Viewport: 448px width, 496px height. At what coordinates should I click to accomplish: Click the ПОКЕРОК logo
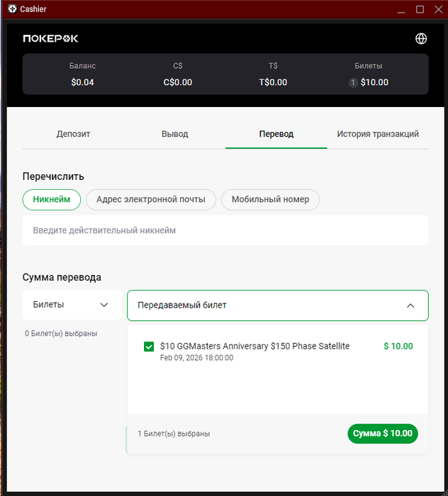[50, 38]
